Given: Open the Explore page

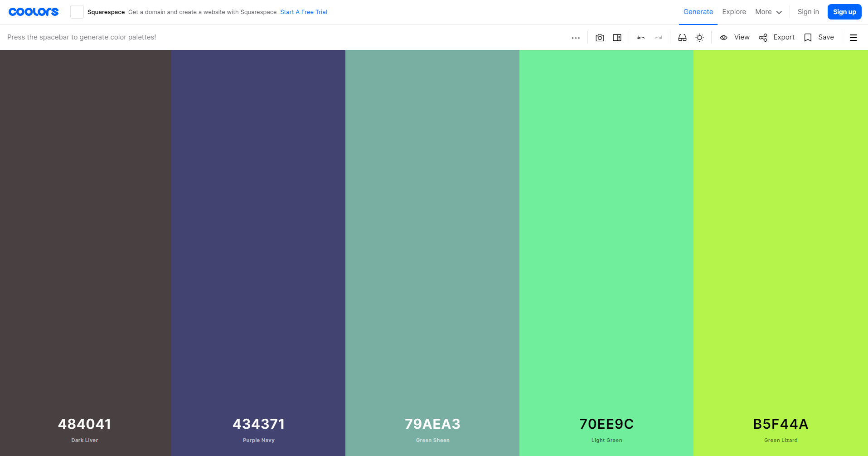Looking at the screenshot, I should tap(734, 12).
